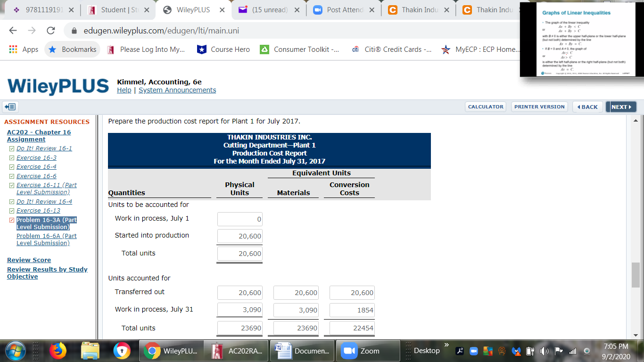
Task: Open the Bookmarks folder star
Action: point(72,49)
